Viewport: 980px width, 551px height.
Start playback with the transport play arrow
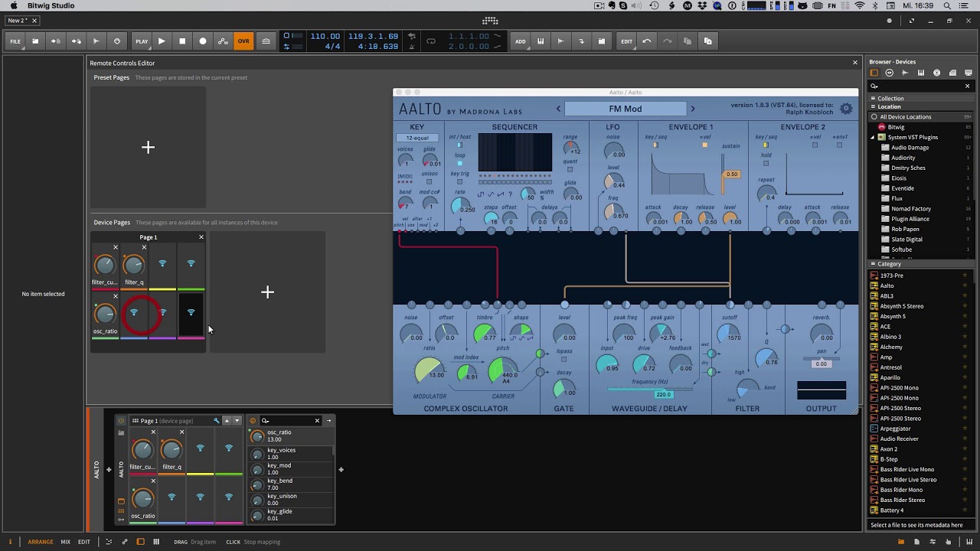162,41
